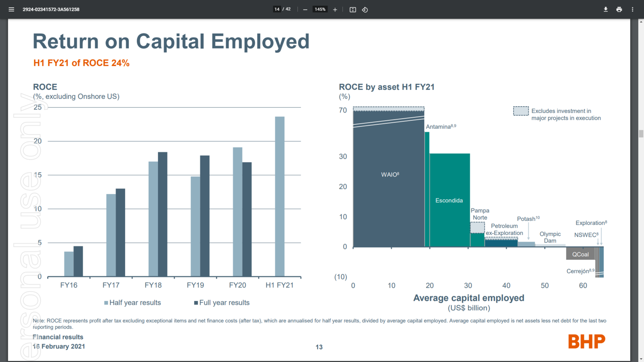Click the zoom in plus button
Image resolution: width=644 pixels, height=362 pixels.
coord(335,9)
